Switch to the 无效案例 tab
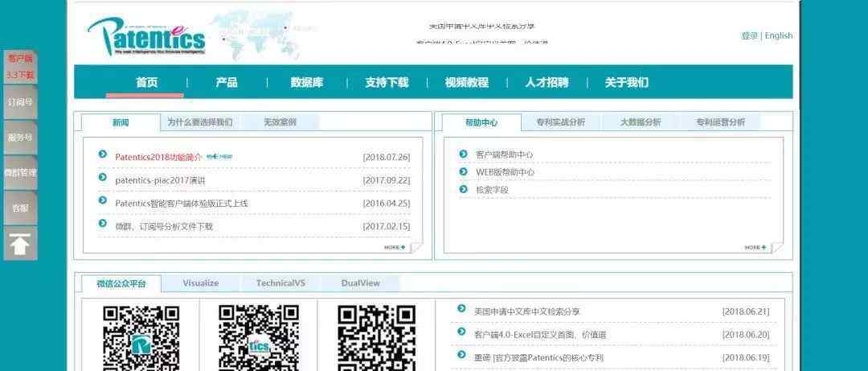This screenshot has height=371, width=868. pos(280,122)
